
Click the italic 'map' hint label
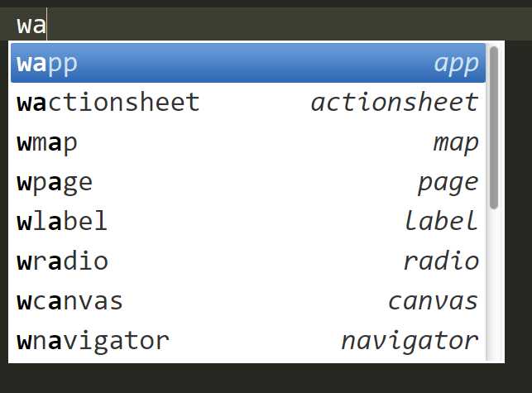tap(456, 144)
